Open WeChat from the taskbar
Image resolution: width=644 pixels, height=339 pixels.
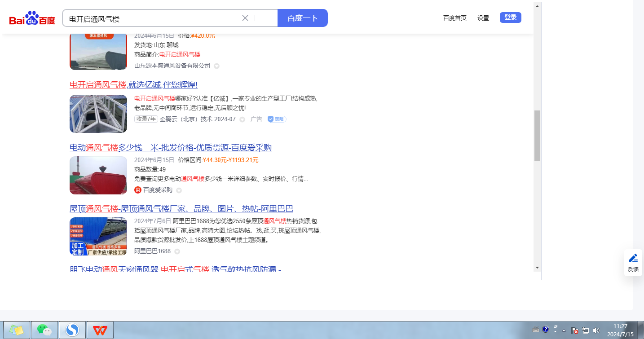point(44,330)
